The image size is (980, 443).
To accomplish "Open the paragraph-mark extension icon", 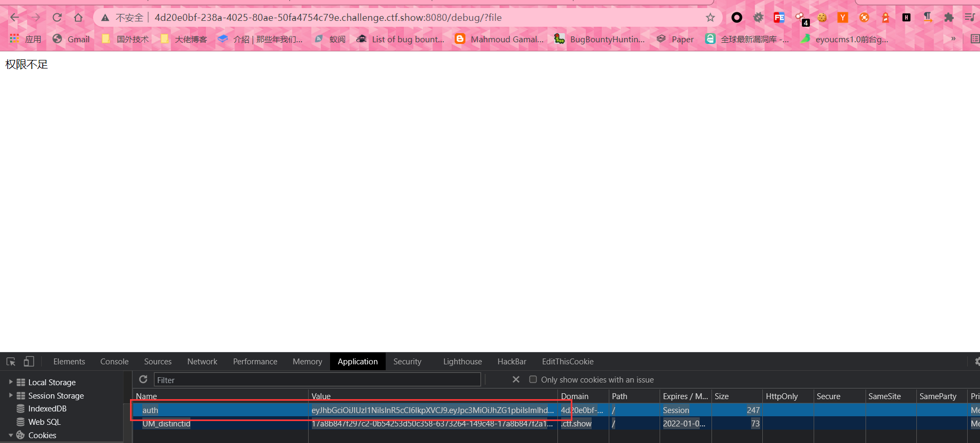I will (x=928, y=18).
